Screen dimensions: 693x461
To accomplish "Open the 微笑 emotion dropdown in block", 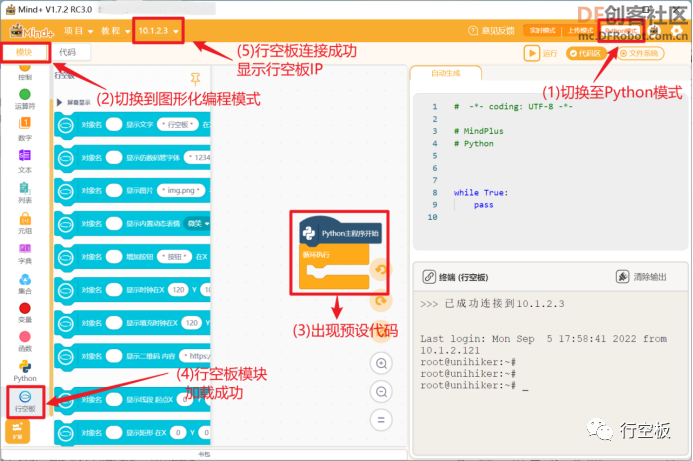I will [197, 224].
